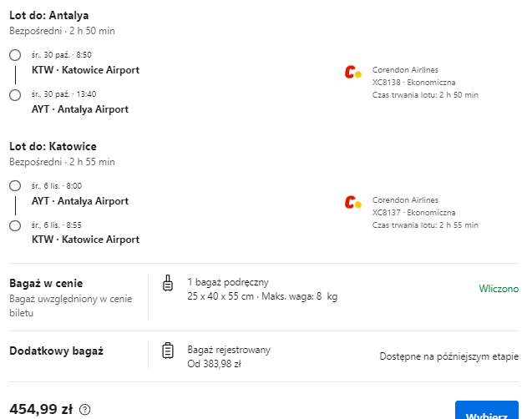The image size is (532, 419).
Task: Click the 'Lot do: Katowice' heading
Action: tap(53, 146)
